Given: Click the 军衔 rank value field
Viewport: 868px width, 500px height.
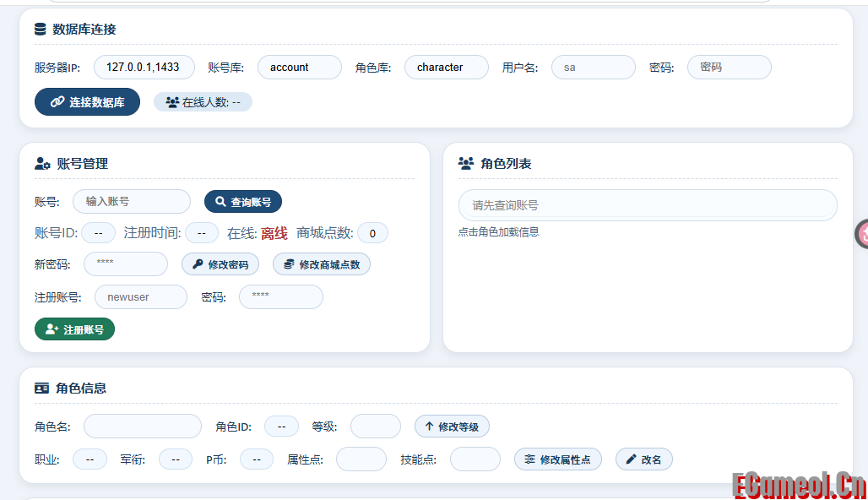Looking at the screenshot, I should click(176, 459).
